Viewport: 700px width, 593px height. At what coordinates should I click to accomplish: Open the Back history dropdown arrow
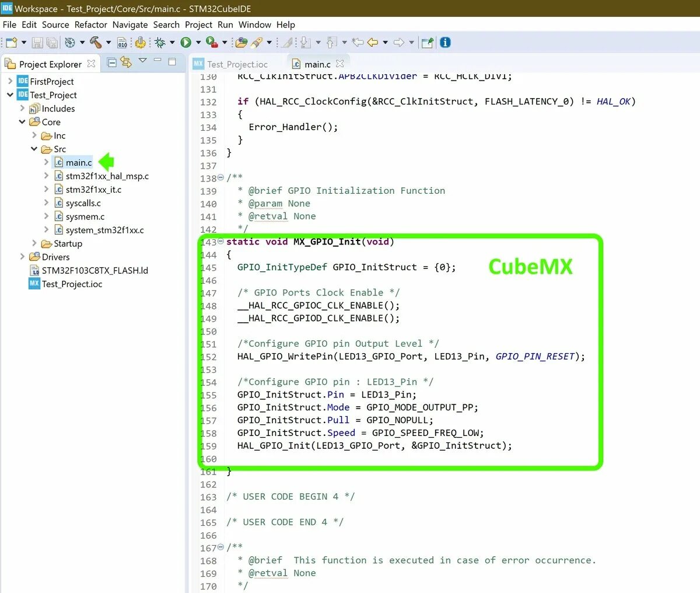(x=385, y=43)
